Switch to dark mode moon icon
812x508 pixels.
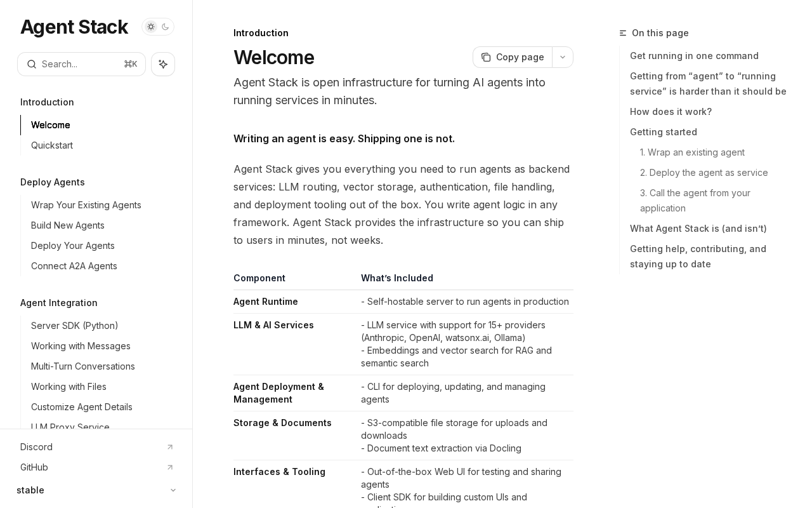166,27
